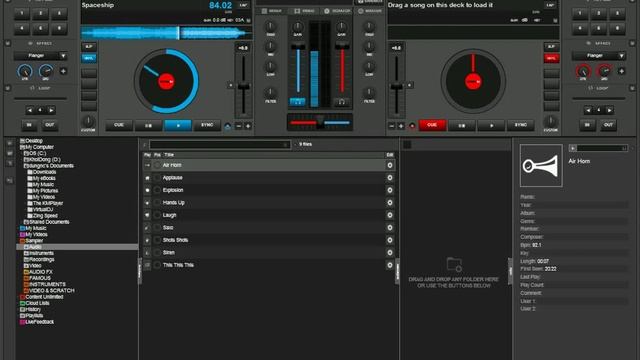Pause the left deck with pause-stutter button
This screenshot has width=640, height=360.
(x=148, y=125)
